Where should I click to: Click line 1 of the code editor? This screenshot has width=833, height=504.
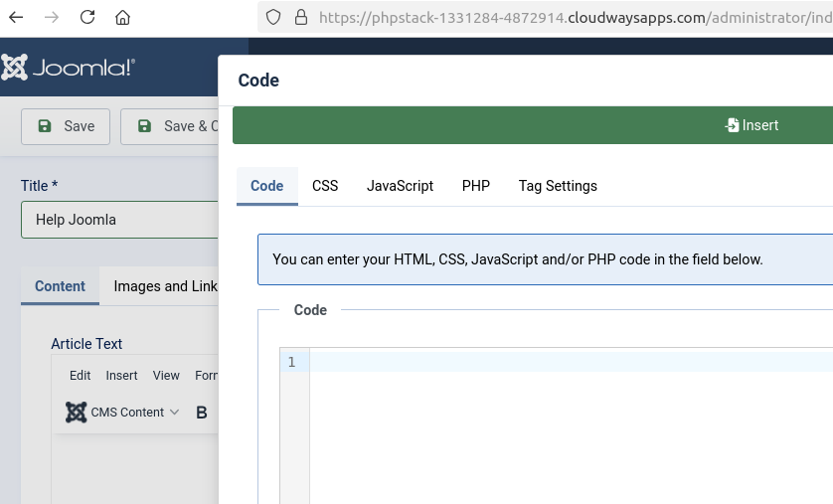(572, 362)
